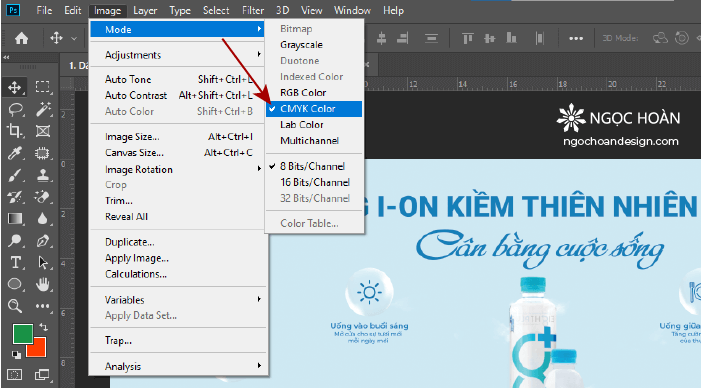Select the Ellipse shape tool

(x=15, y=284)
